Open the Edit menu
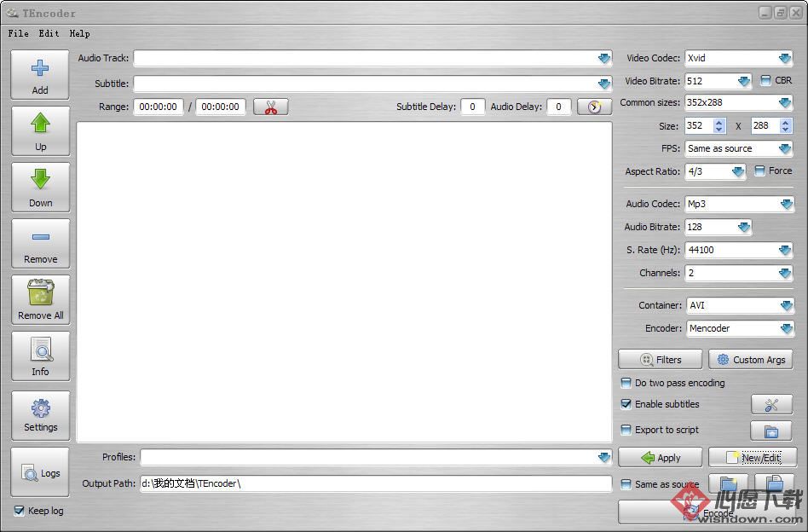The width and height of the screenshot is (808, 532). coord(49,33)
